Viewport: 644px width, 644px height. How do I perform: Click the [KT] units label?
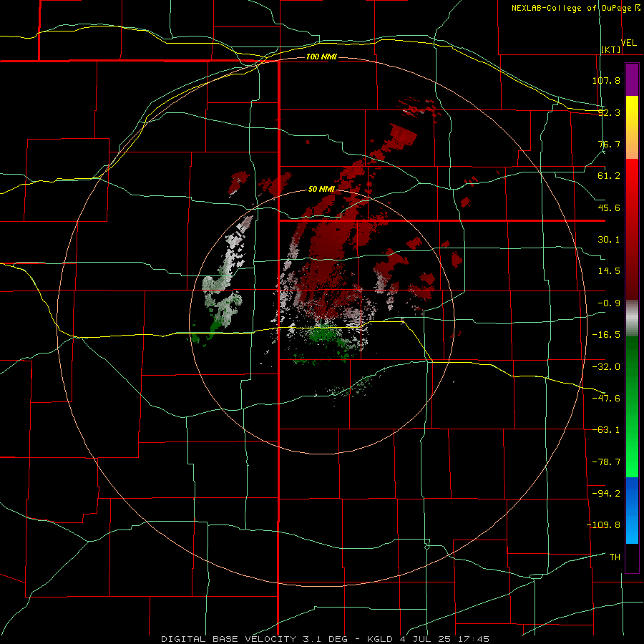click(x=611, y=49)
